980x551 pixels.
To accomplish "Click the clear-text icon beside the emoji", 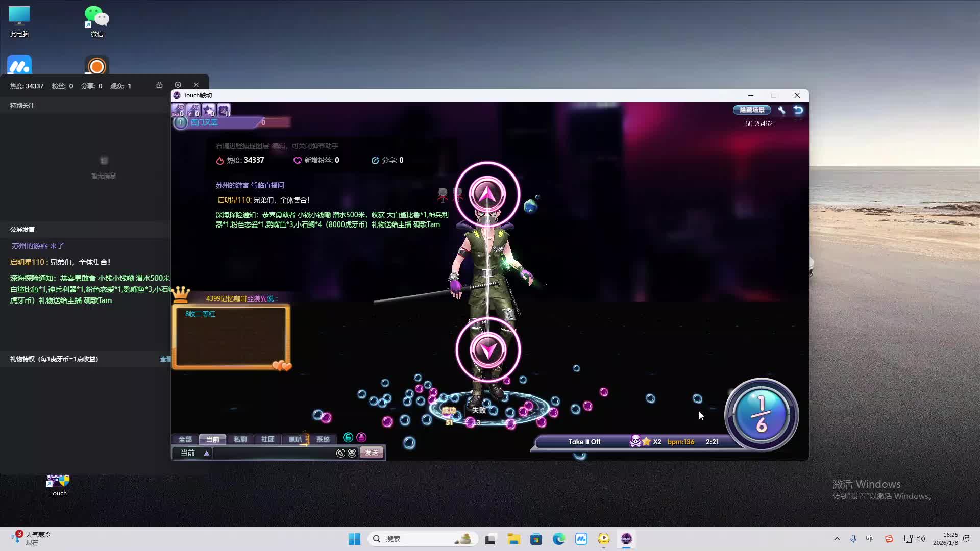I will (x=340, y=453).
